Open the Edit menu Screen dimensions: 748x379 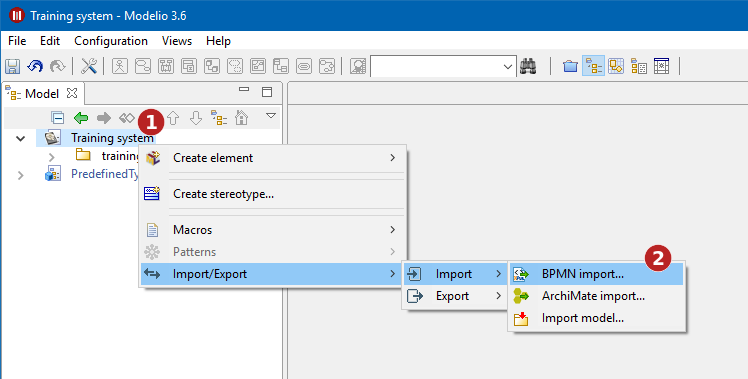50,41
